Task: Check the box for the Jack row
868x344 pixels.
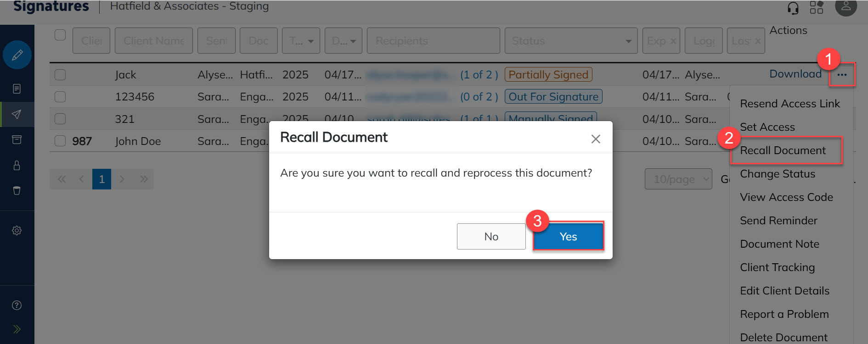Action: pos(60,75)
